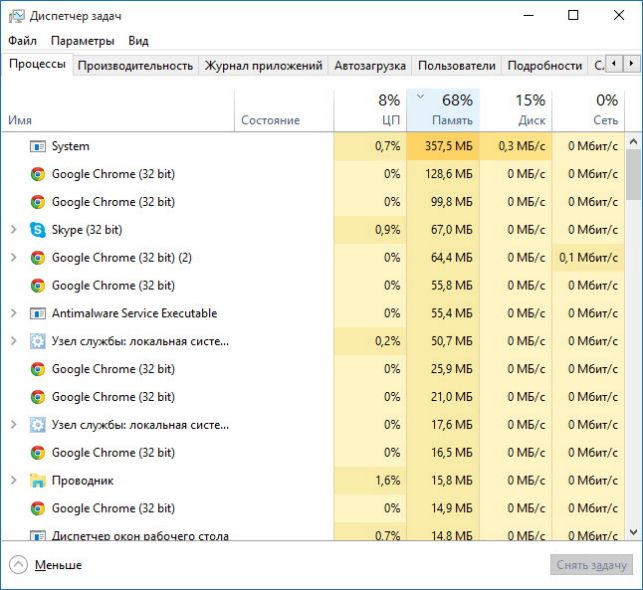Screen dimensions: 643x590
Task: Click the 0,9% CPU cell of Skype
Action: [x=370, y=230]
